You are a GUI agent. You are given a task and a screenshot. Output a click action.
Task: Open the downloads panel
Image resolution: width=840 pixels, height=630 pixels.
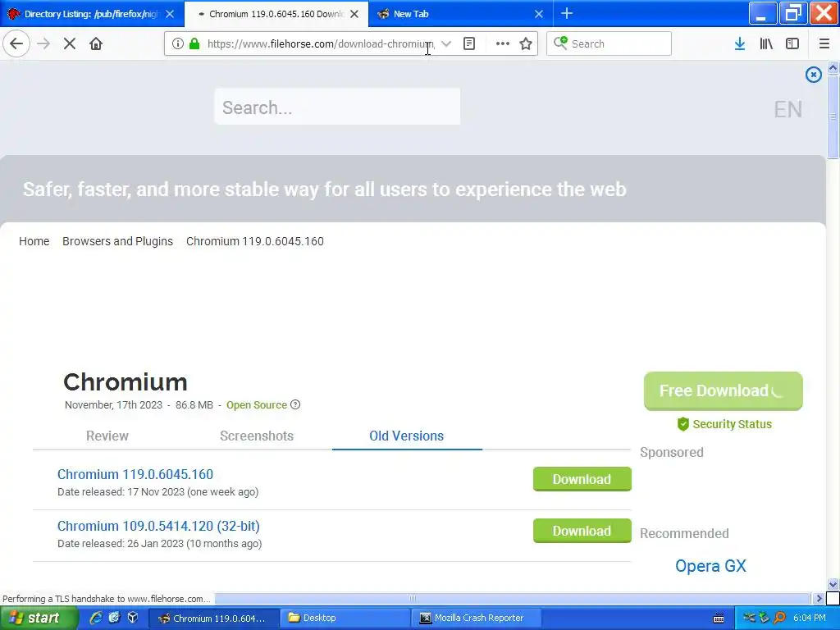[x=740, y=44]
